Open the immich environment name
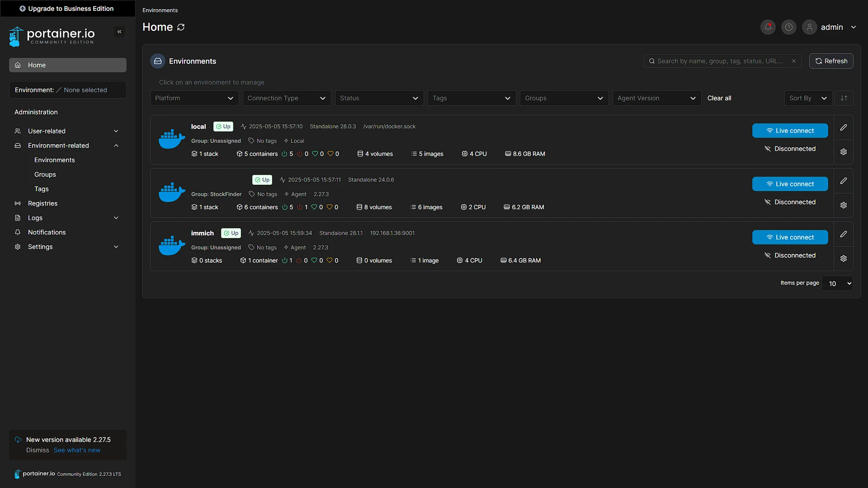 (202, 233)
